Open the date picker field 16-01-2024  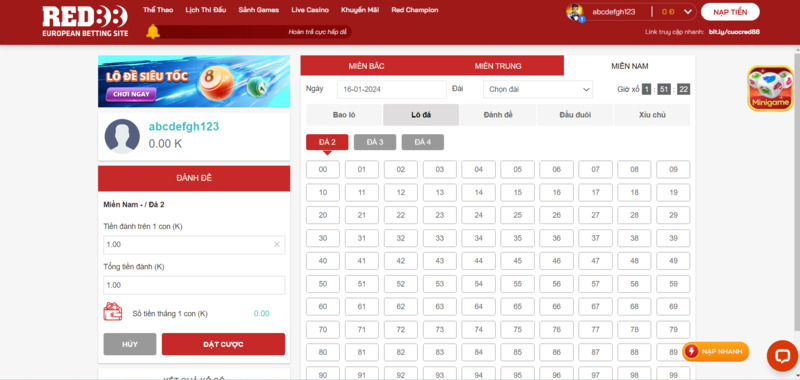392,89
